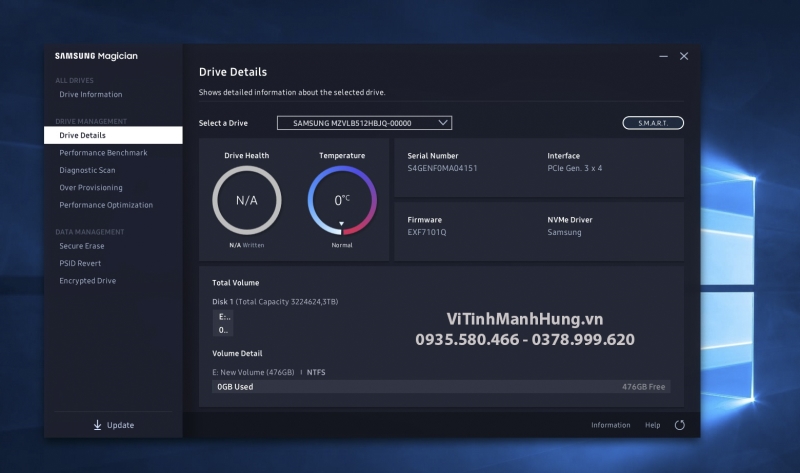Open Secure Erase page
This screenshot has width=800, height=473.
[x=82, y=246]
